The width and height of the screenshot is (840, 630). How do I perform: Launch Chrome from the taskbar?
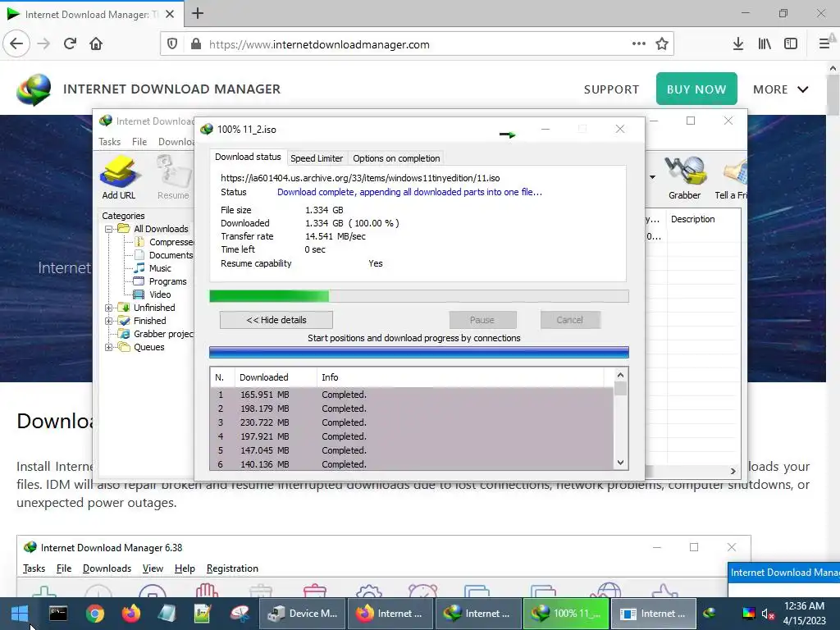pos(95,614)
